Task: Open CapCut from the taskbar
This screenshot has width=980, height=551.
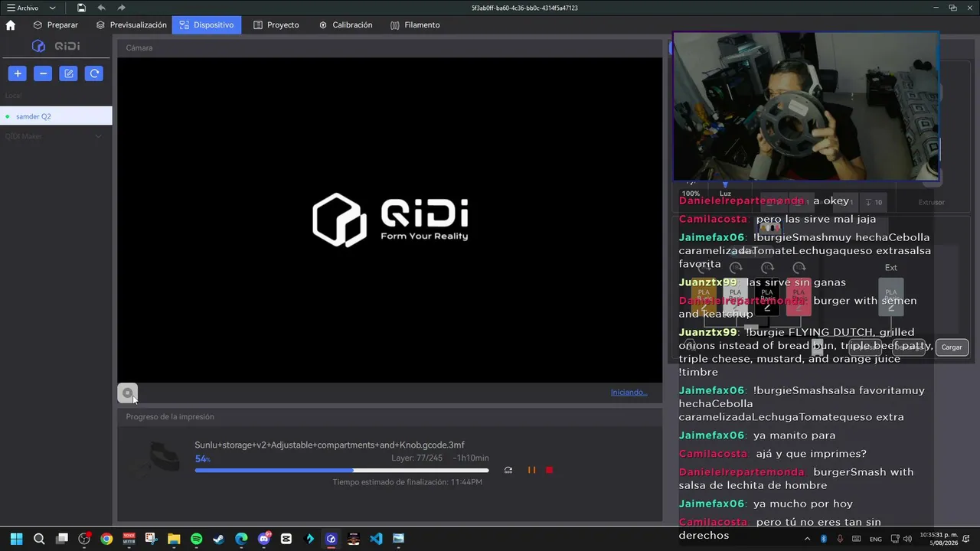Action: 286,539
